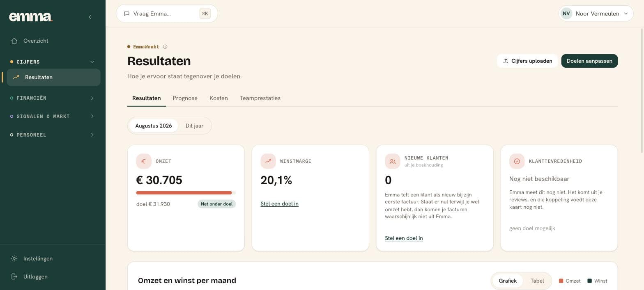Click the orange Omzet legend swatch
644x290 pixels.
561,281
